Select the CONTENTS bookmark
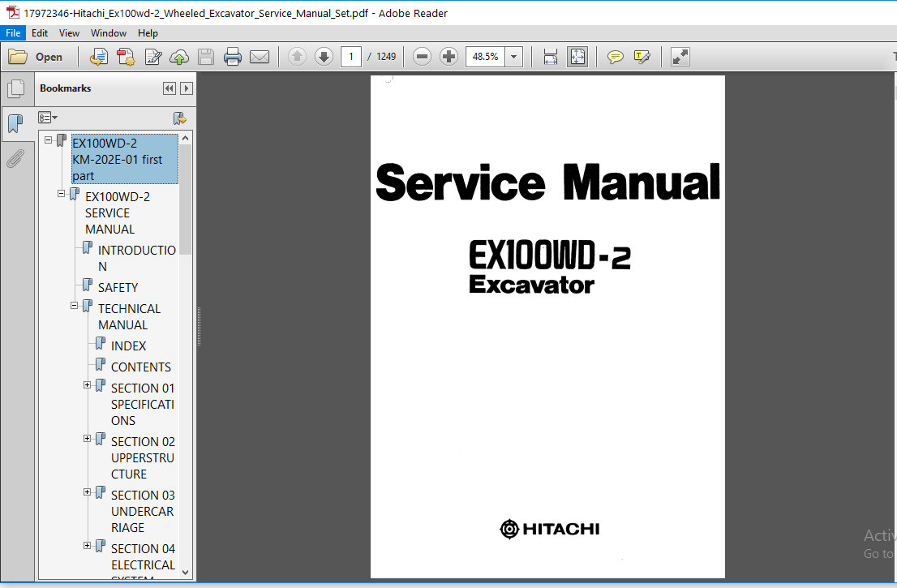 pos(141,367)
